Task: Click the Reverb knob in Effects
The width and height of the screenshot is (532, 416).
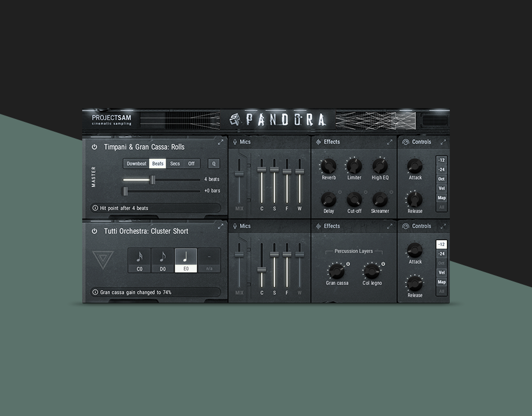Action: coord(328,166)
